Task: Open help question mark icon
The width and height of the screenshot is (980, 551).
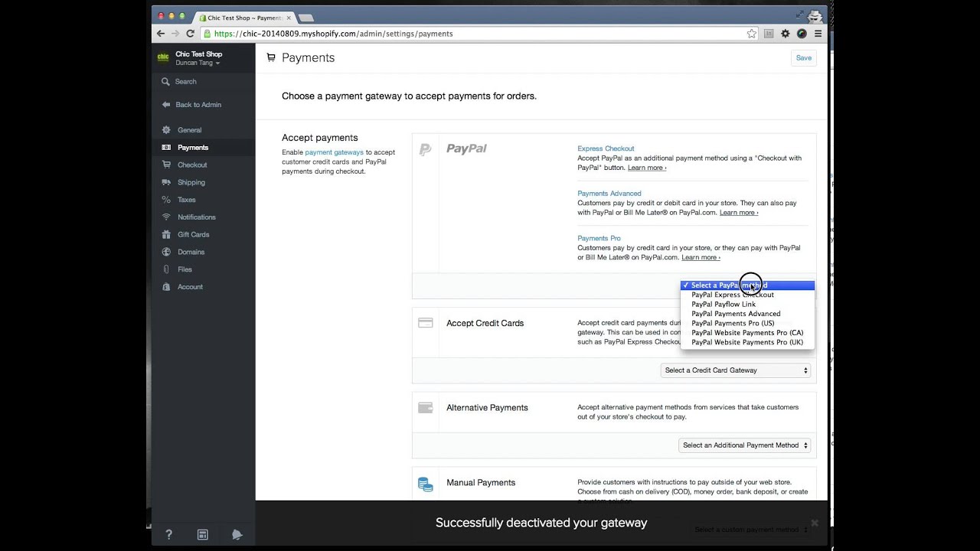Action: click(168, 535)
